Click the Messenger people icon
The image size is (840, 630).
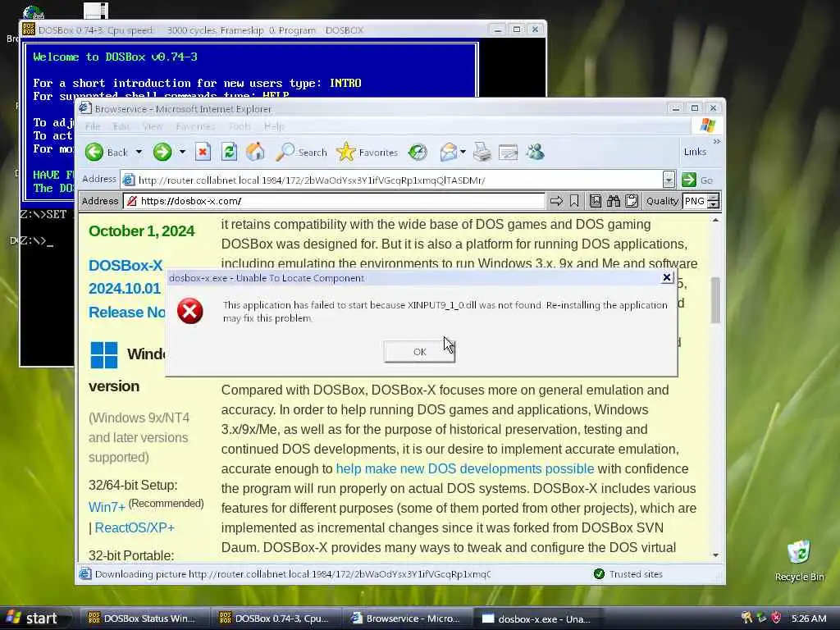535,152
